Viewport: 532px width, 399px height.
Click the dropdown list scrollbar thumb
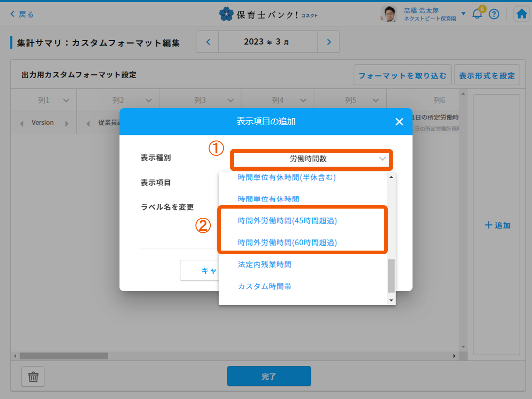pos(391,276)
